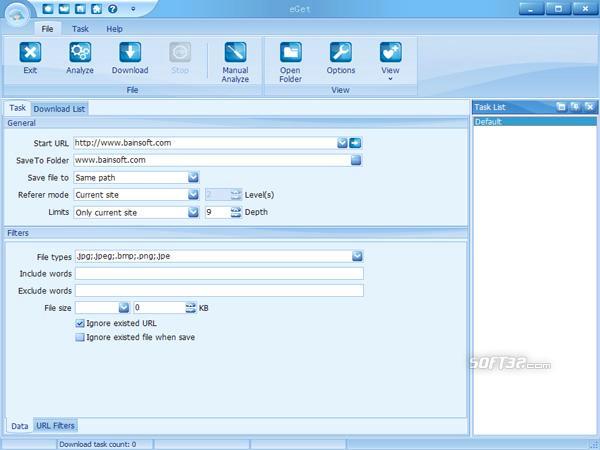Click the Analyze gears icon
This screenshot has height=450, width=600.
click(80, 52)
